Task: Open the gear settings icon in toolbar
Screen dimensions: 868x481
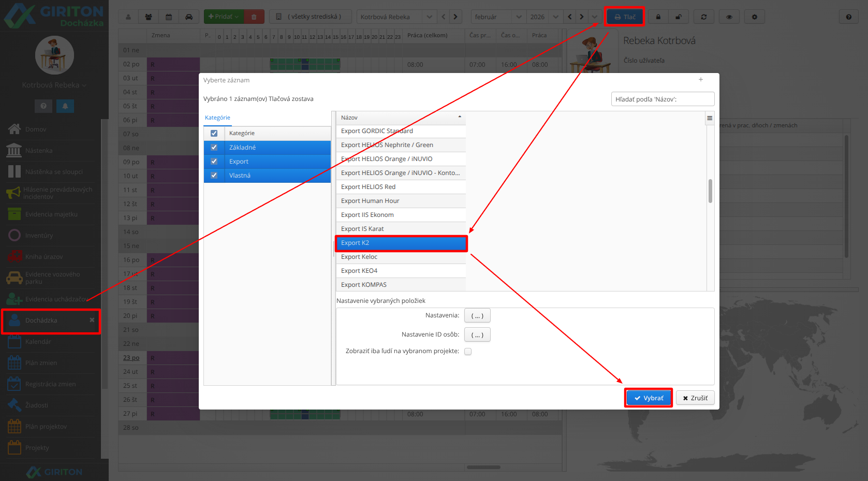Action: tap(755, 17)
